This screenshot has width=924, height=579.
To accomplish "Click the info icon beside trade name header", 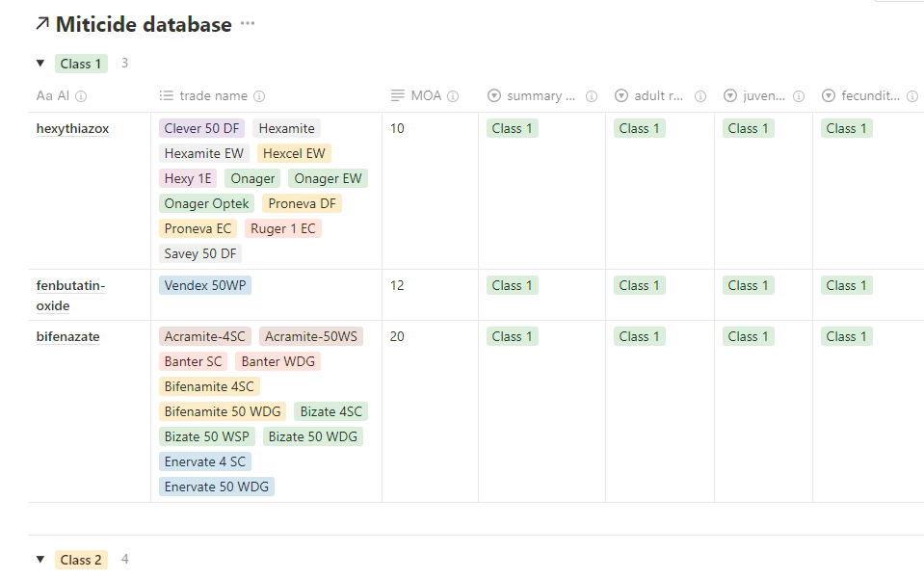I will coord(259,96).
